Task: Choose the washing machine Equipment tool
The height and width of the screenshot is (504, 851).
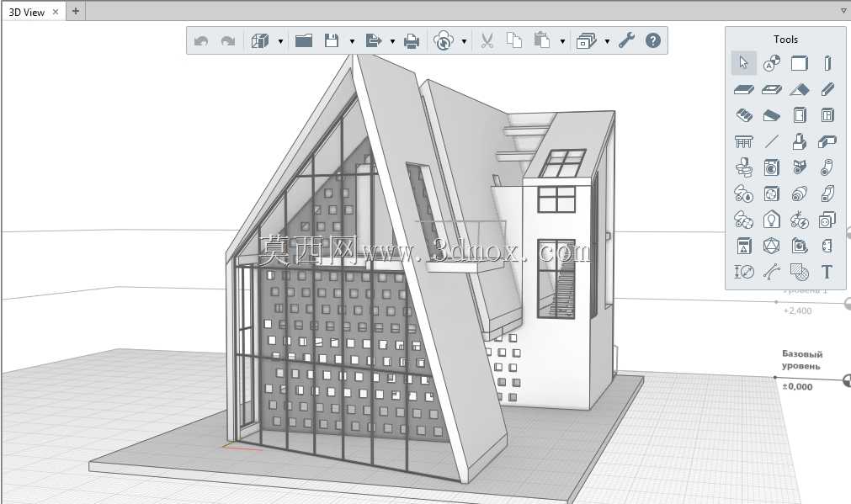Action: click(x=771, y=167)
